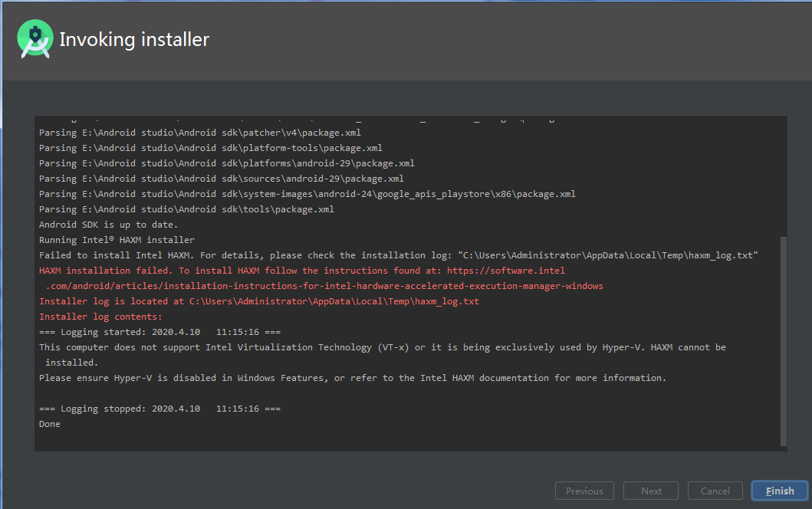Click 'Android SDK is up to date.' line
Viewport: 812px width, 509px height.
pos(108,225)
